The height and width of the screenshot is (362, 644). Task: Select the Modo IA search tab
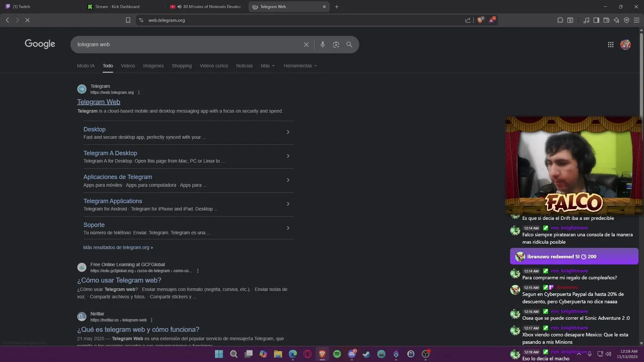pyautogui.click(x=86, y=66)
